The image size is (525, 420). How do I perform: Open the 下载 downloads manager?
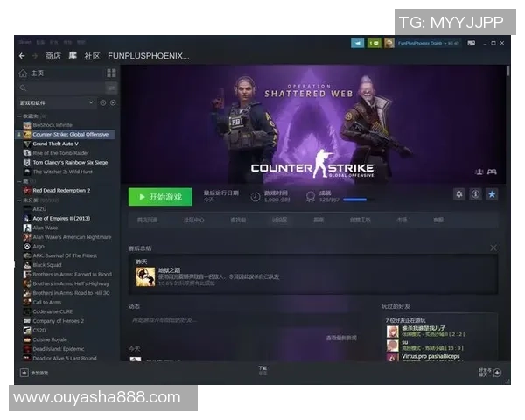(x=262, y=370)
